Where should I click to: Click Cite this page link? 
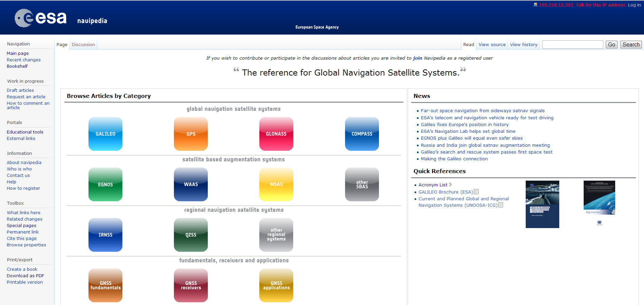click(x=22, y=238)
